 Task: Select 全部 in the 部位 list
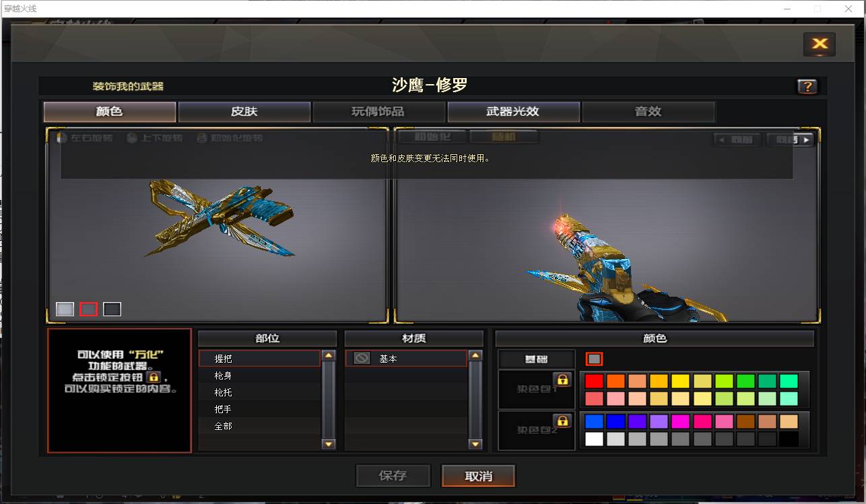click(x=259, y=426)
